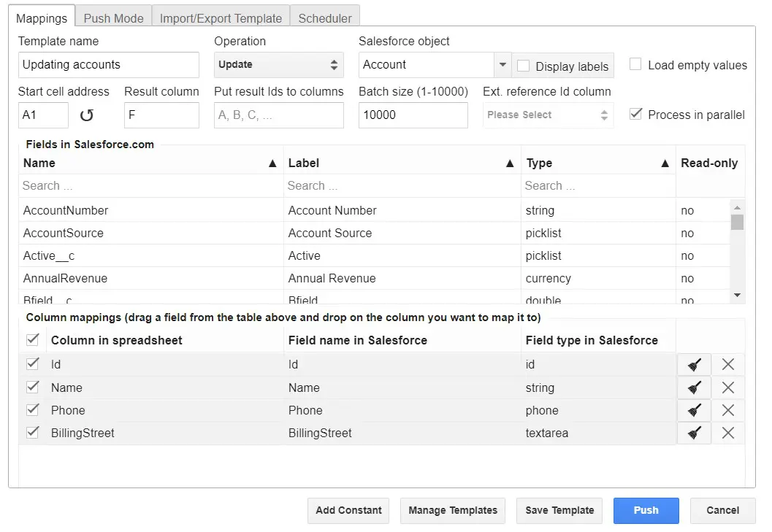The image size is (772, 532).
Task: Click the broom icon for Name row
Action: click(x=694, y=388)
